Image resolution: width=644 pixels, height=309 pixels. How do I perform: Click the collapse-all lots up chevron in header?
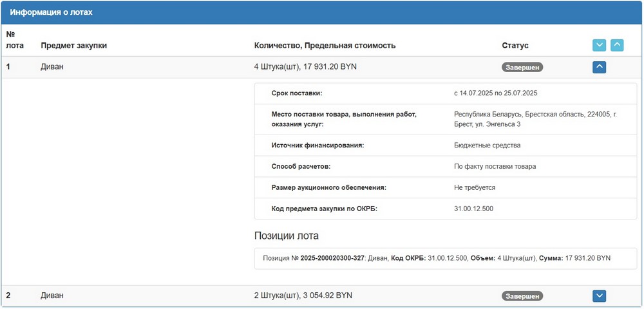tap(617, 45)
